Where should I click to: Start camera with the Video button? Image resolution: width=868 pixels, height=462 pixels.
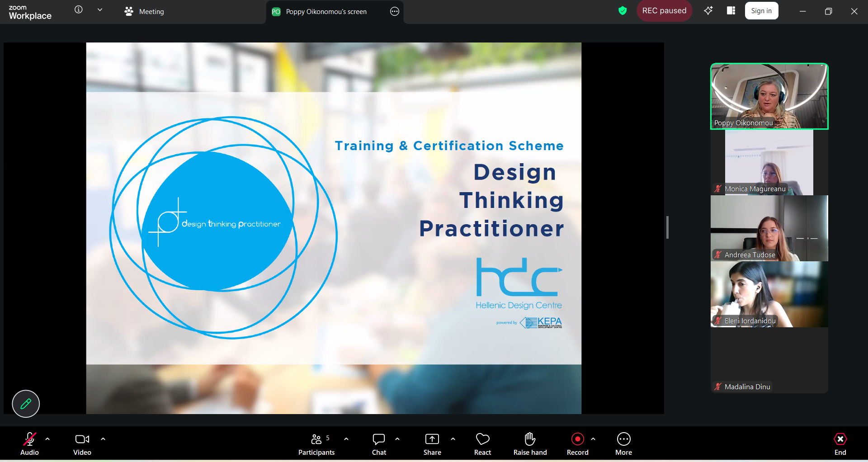(x=82, y=444)
